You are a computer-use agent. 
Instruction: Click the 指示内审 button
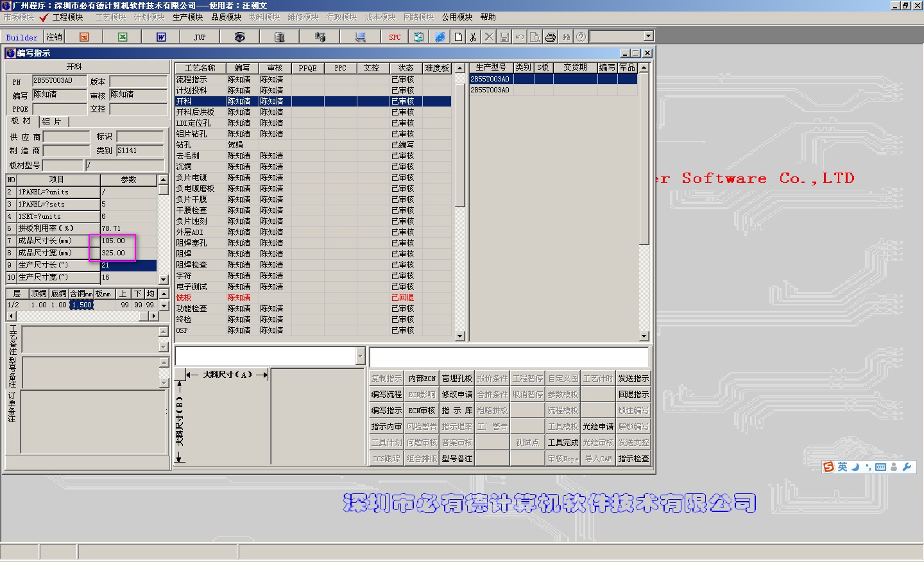tap(386, 427)
